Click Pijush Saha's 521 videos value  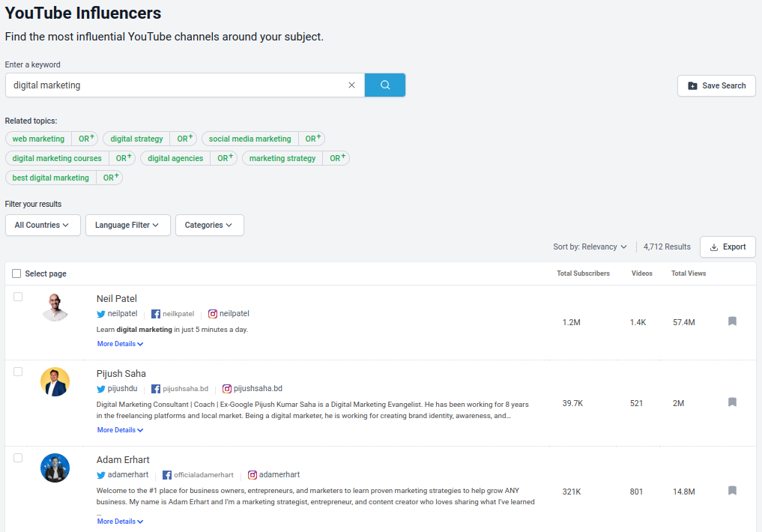point(637,403)
